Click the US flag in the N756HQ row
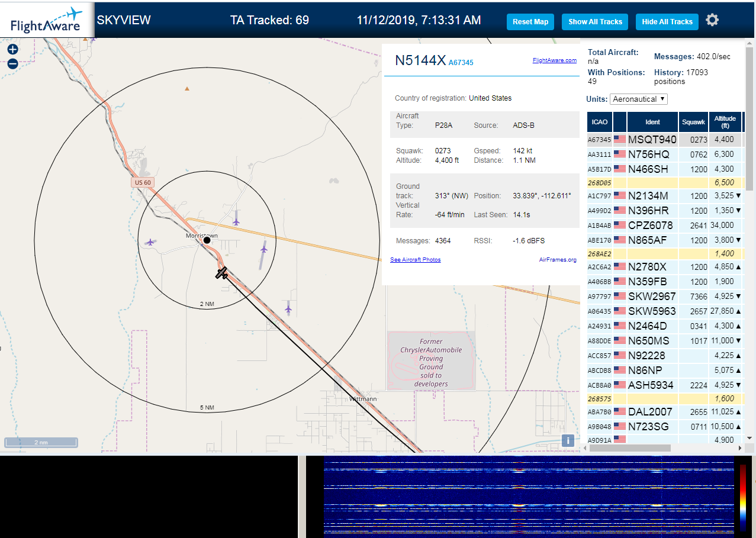Image resolution: width=756 pixels, height=538 pixels. 620,154
